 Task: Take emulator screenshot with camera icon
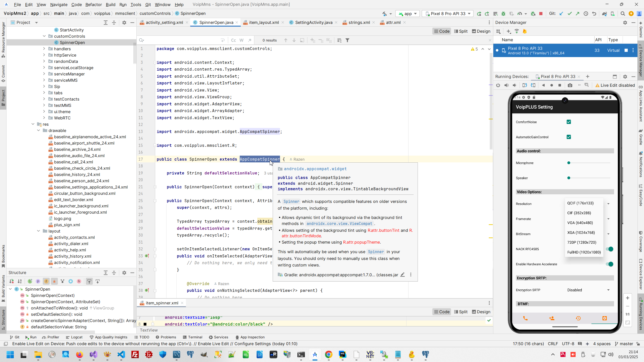(x=570, y=85)
